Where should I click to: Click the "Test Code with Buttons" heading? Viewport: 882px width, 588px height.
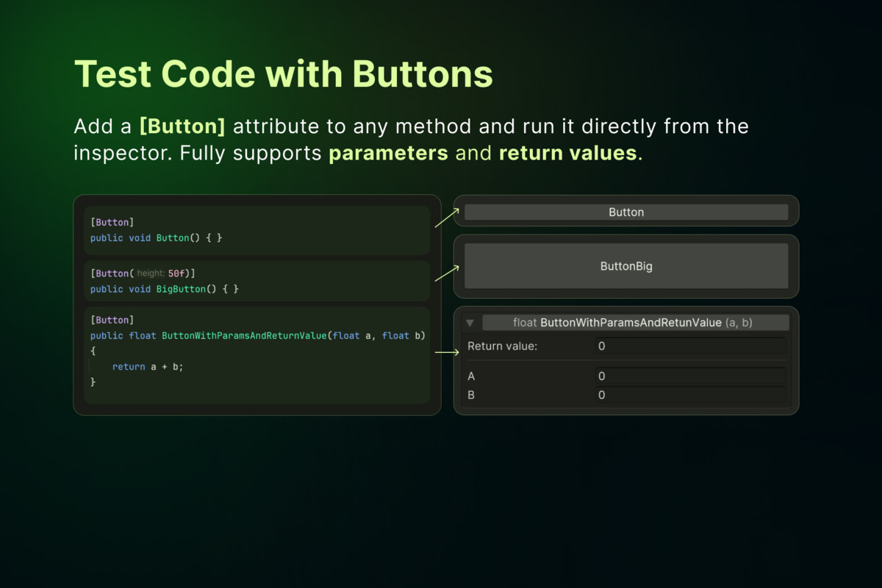point(283,73)
